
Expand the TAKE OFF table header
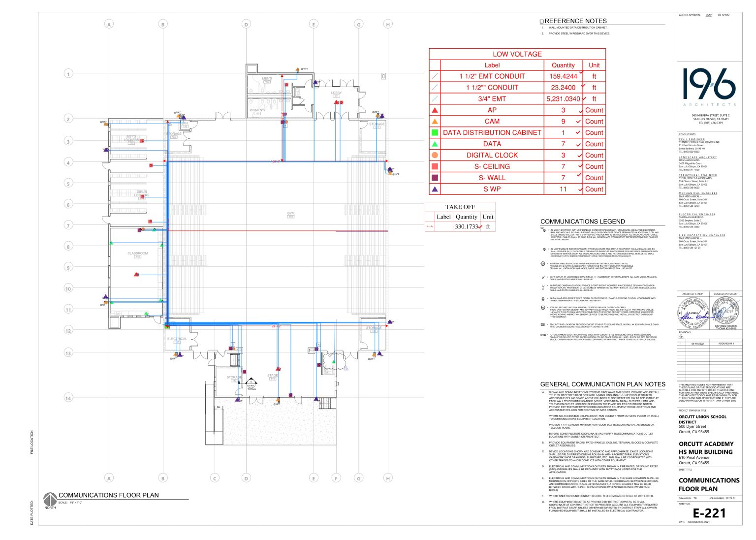(460, 207)
